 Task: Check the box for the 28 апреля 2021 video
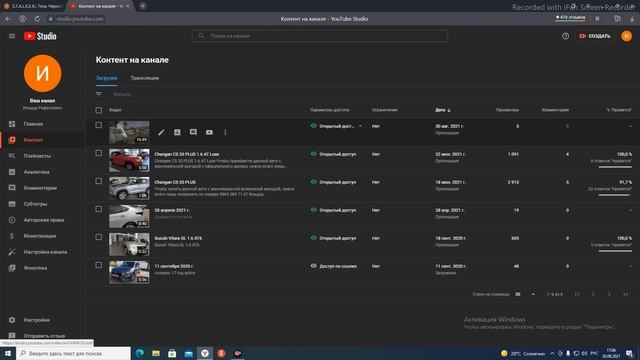point(99,209)
